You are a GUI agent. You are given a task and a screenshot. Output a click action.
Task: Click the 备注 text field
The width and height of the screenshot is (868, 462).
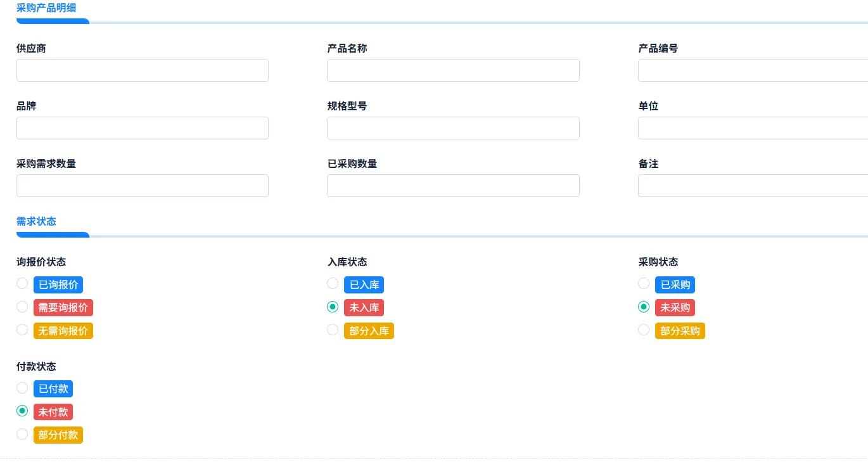point(753,186)
